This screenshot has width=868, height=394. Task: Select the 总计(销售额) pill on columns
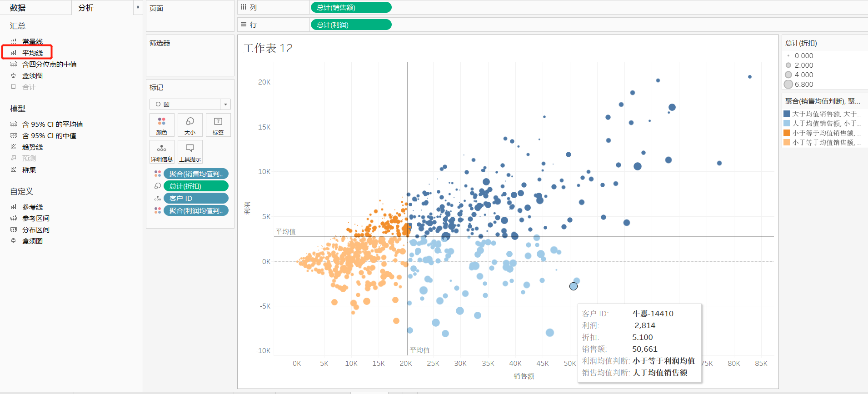351,7
